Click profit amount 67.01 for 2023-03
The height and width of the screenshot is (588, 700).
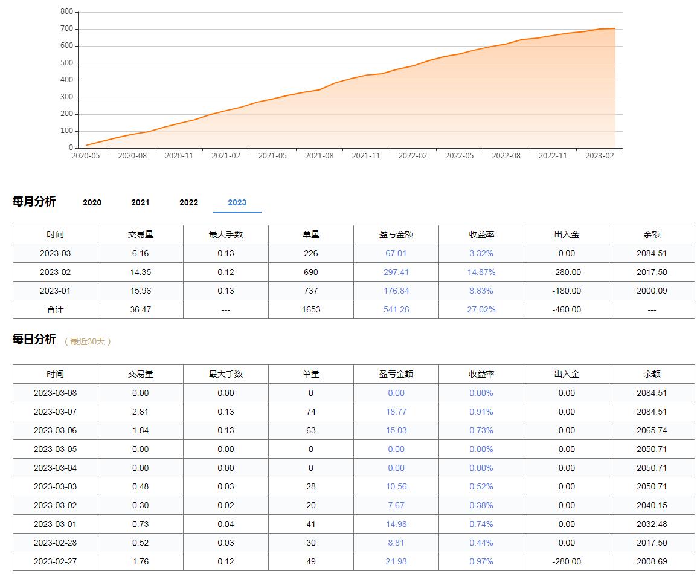pyautogui.click(x=396, y=253)
